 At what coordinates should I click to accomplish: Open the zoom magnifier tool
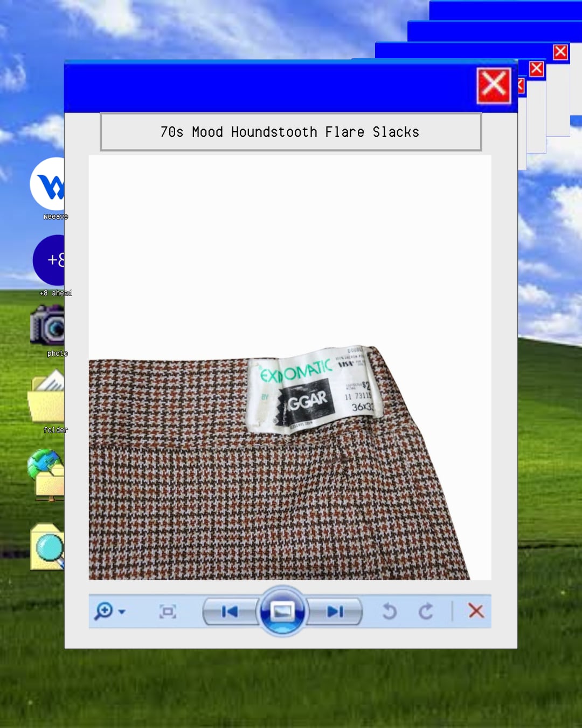[x=103, y=611]
